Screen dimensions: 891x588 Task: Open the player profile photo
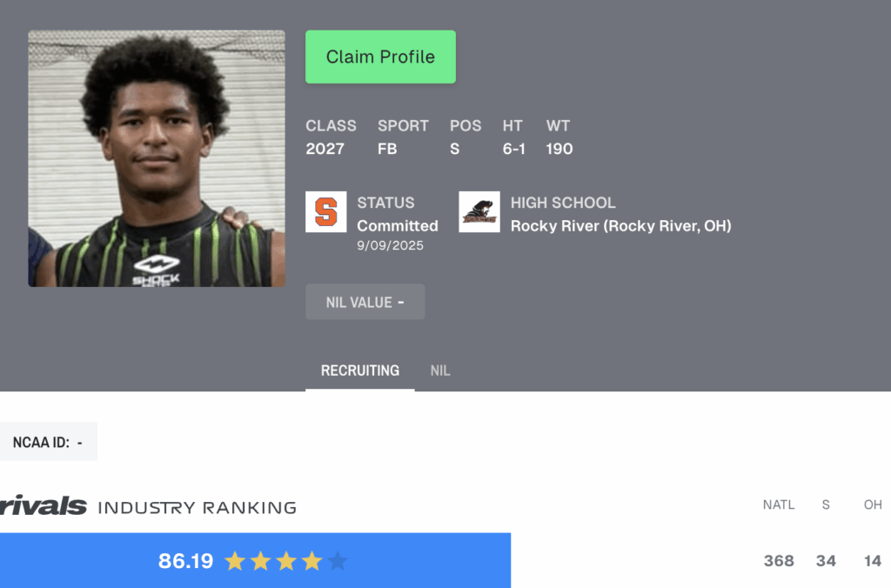[157, 158]
